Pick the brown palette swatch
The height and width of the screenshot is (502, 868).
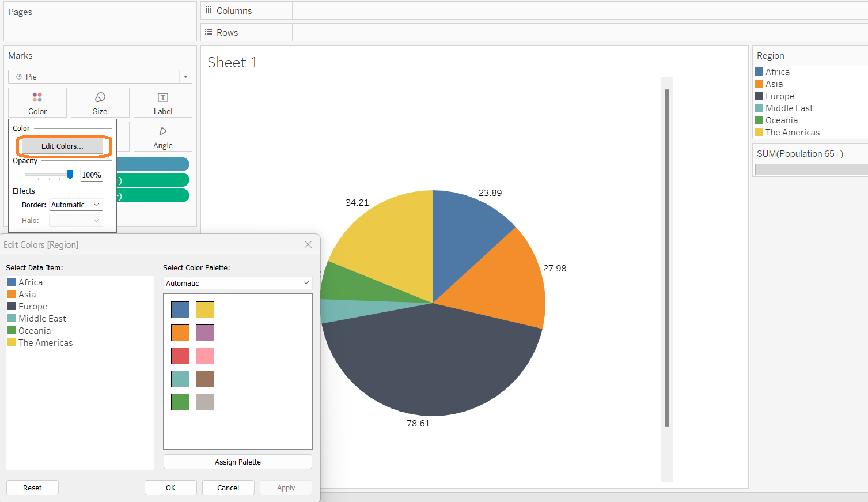click(x=205, y=379)
